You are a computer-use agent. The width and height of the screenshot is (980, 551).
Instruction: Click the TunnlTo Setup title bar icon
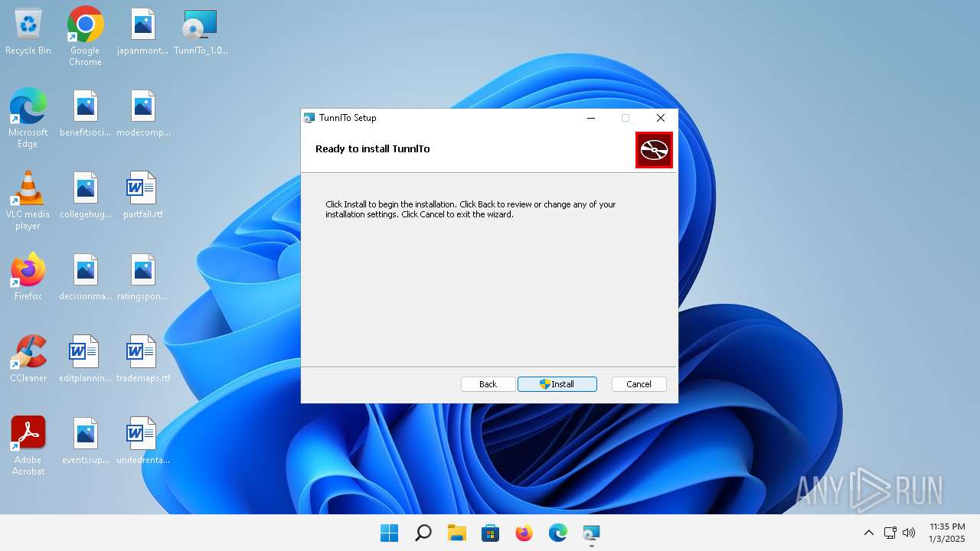309,118
